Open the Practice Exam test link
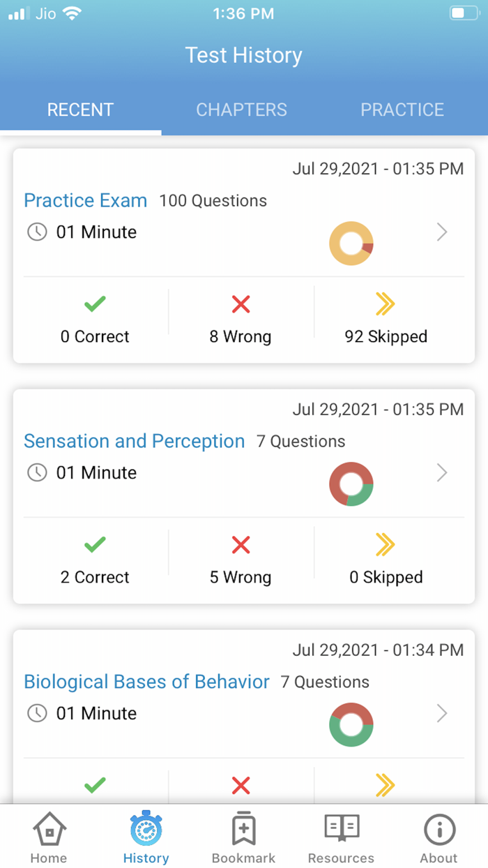This screenshot has width=488, height=868. (x=86, y=200)
